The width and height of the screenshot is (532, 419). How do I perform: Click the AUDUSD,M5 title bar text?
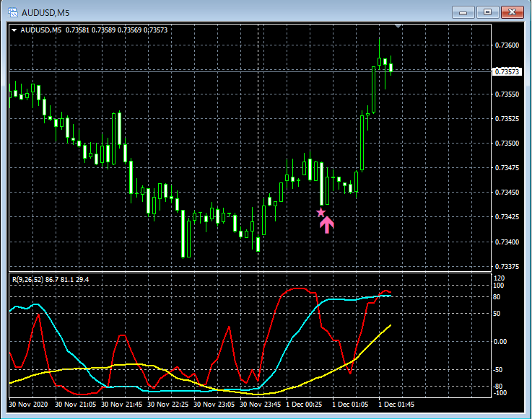[45, 12]
